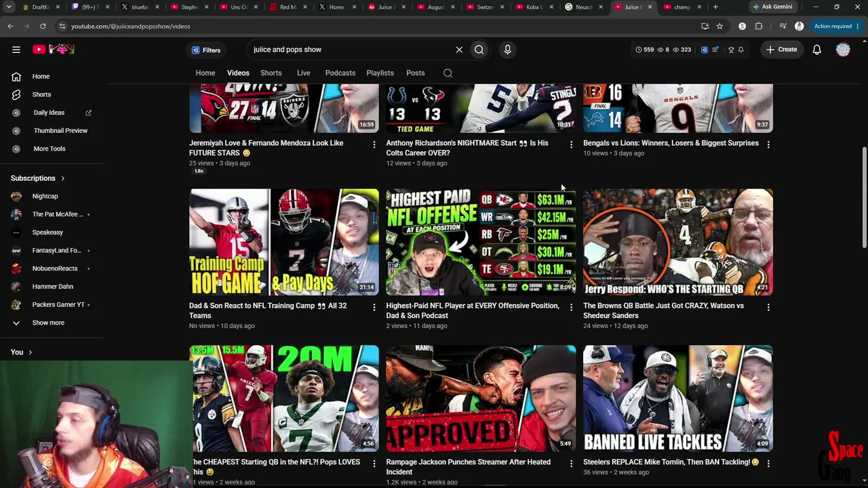Open the Nightcap subscription channel

pos(52,197)
